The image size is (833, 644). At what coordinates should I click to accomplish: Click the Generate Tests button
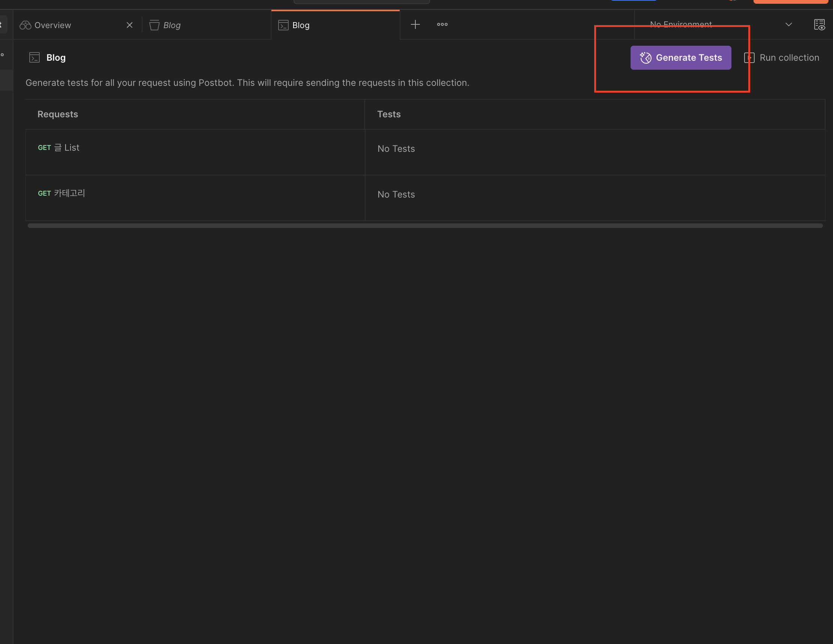tap(680, 58)
